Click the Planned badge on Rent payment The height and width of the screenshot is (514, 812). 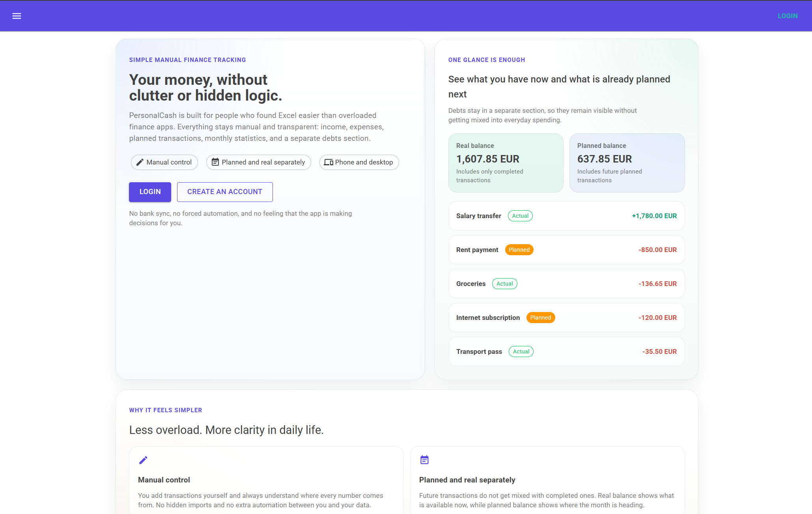point(519,250)
